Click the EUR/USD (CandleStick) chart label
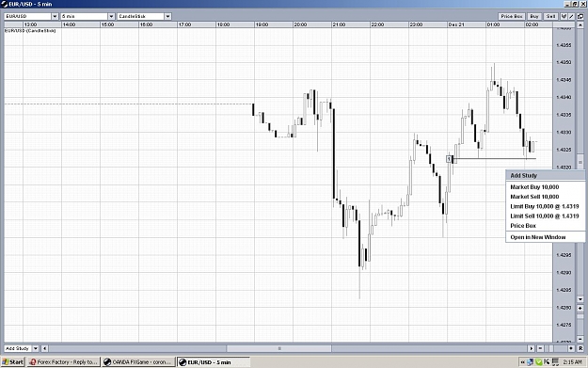 click(x=30, y=30)
